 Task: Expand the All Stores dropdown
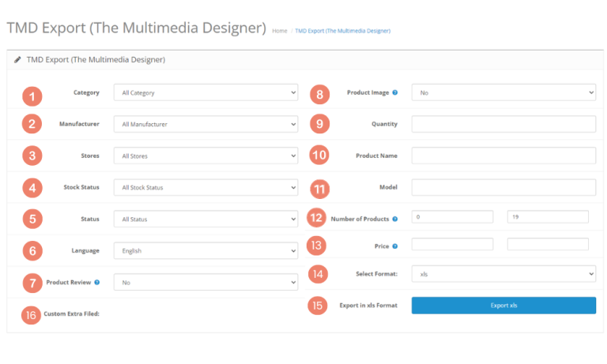206,156
